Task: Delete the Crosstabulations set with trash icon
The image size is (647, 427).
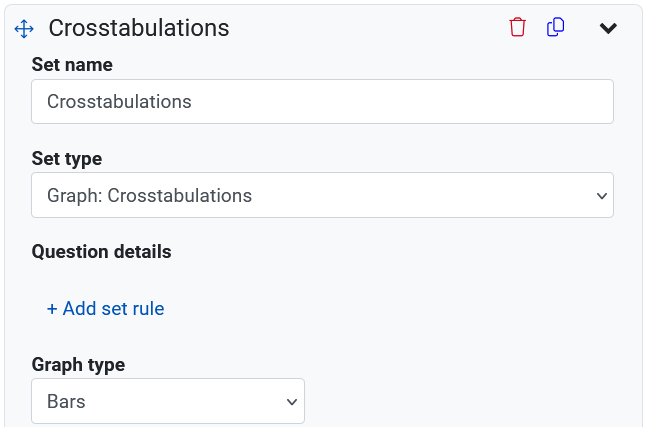Action: coord(517,28)
